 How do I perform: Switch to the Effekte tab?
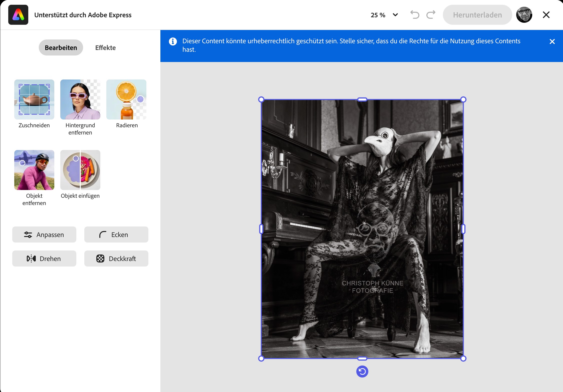tap(105, 47)
